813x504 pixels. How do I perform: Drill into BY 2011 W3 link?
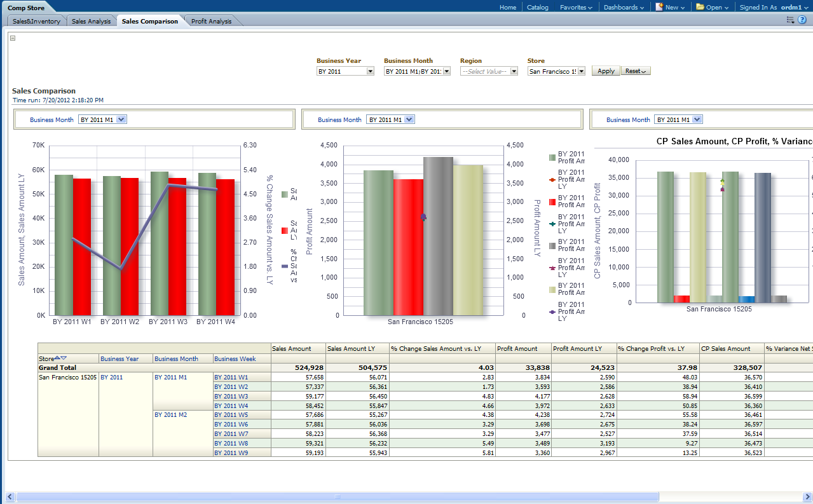231,396
